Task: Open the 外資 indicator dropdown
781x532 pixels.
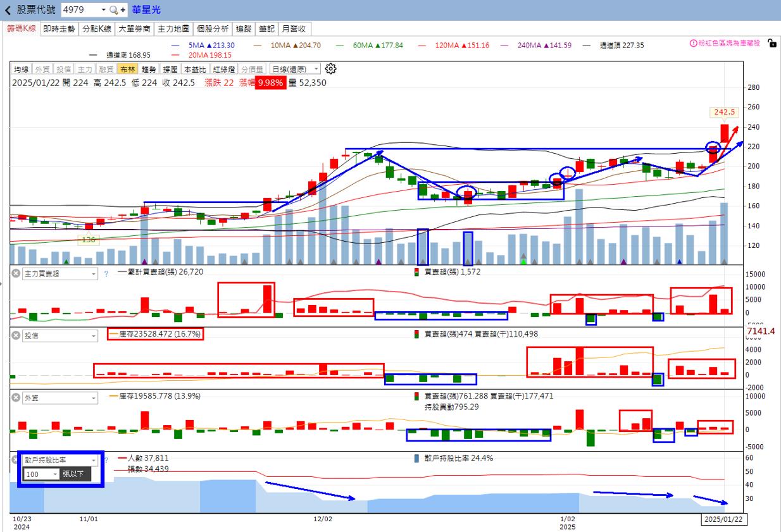Action: click(60, 399)
